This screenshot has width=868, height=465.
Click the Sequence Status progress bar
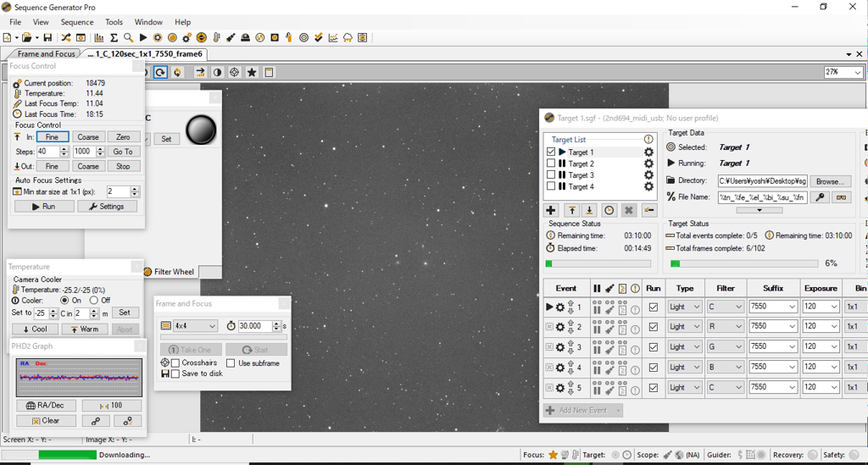coord(598,263)
